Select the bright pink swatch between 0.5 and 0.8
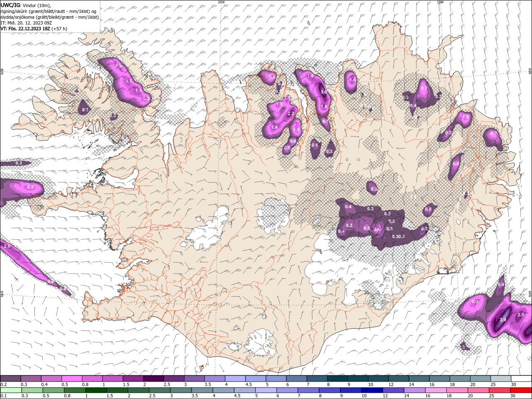 72,379
